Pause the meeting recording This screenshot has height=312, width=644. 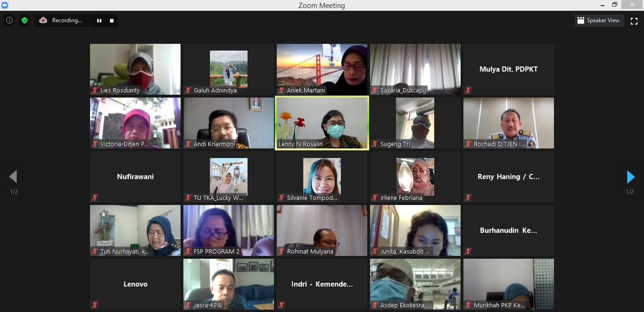point(99,21)
